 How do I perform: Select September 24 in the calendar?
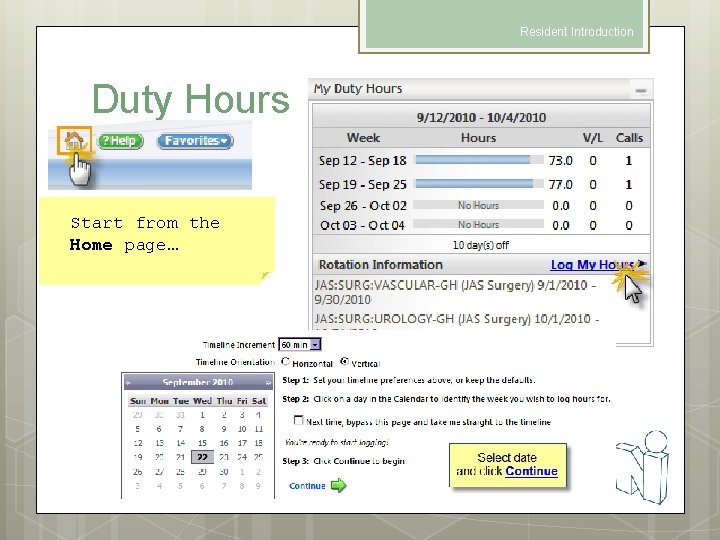[x=242, y=457]
